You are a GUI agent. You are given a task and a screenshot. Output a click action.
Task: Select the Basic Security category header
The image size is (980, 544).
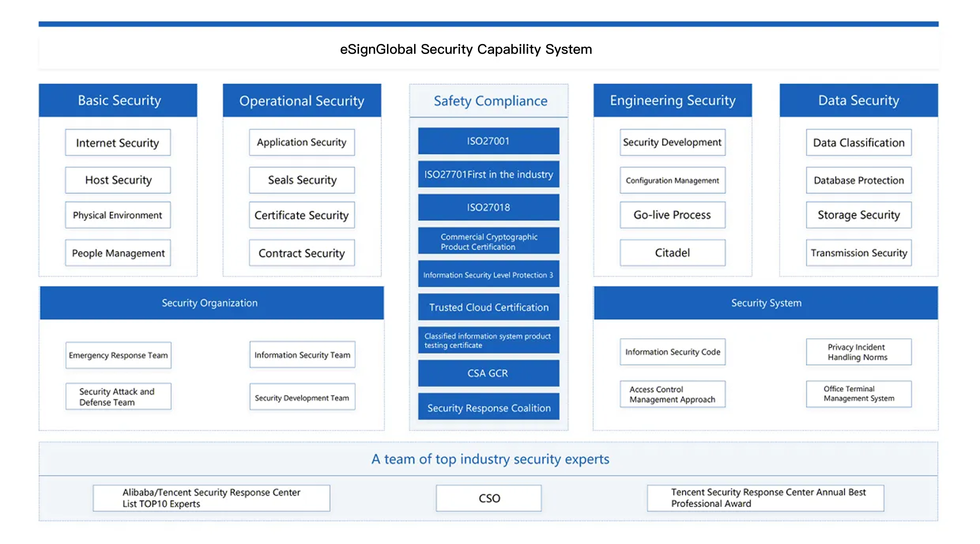coord(118,100)
